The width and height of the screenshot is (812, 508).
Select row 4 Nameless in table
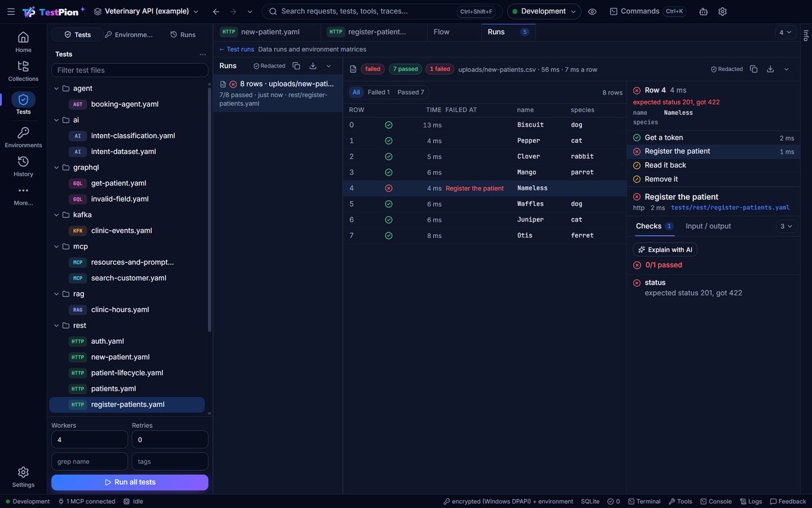484,189
